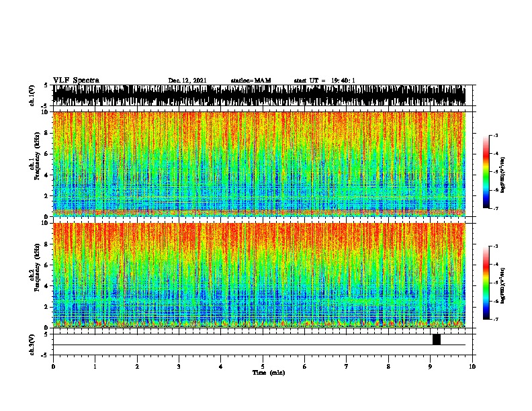532x411 pixels.
Task: Click the ch.1 spectrogram panel
Action: coord(259,164)
